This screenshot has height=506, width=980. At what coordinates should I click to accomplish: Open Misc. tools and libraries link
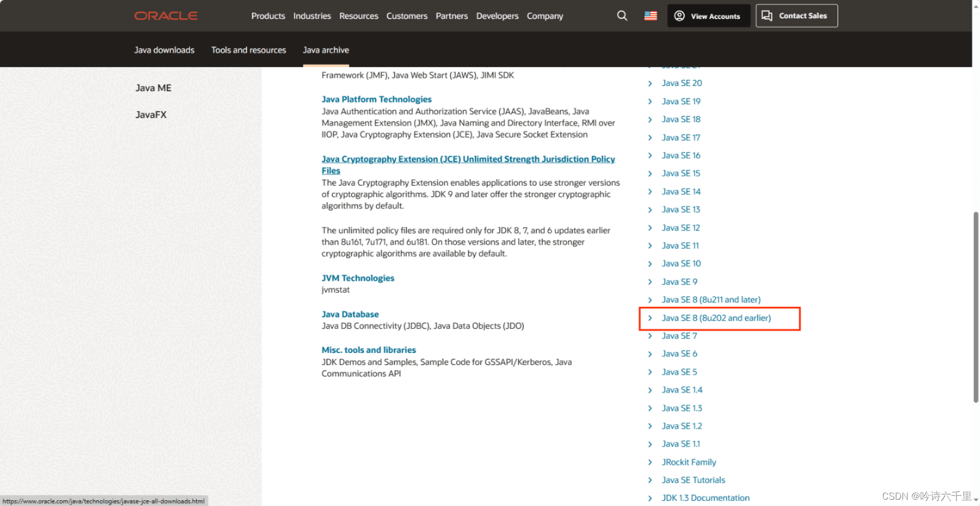369,349
